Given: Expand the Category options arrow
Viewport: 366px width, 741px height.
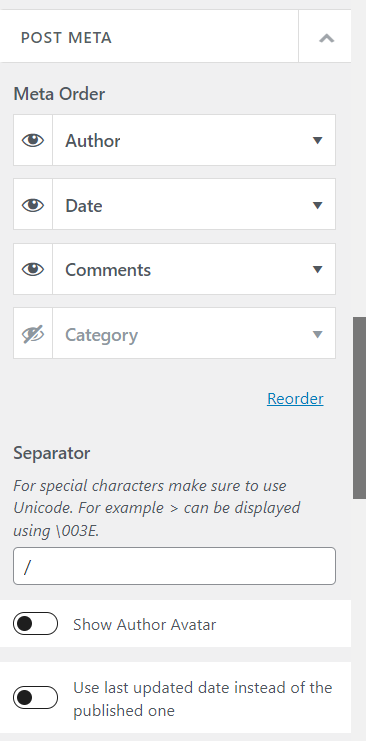Looking at the screenshot, I should pos(318,335).
